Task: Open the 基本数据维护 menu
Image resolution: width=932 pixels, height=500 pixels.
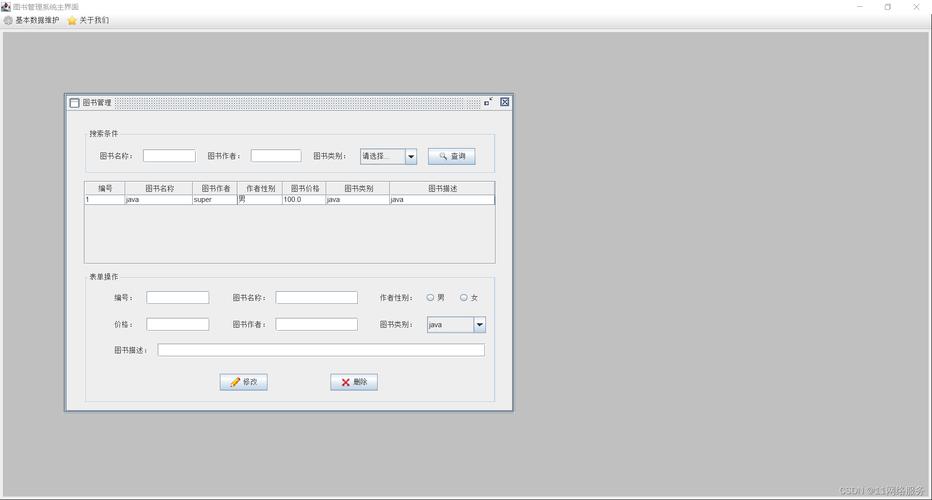Action: pos(32,20)
